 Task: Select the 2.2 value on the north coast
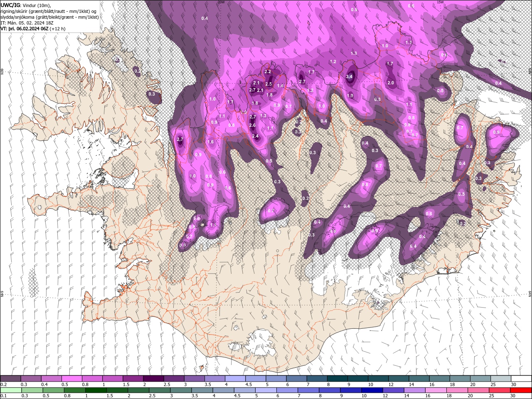click(268, 72)
